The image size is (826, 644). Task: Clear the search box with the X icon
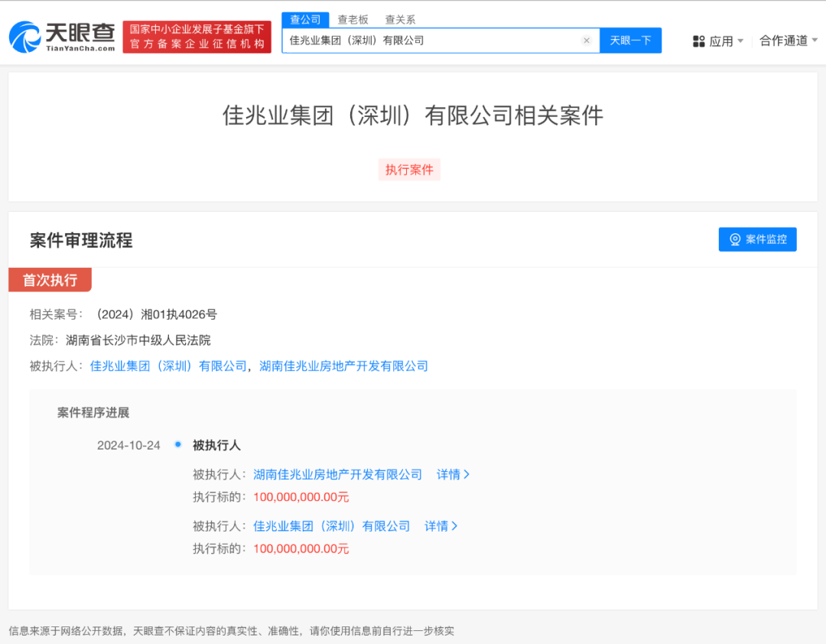click(x=587, y=41)
